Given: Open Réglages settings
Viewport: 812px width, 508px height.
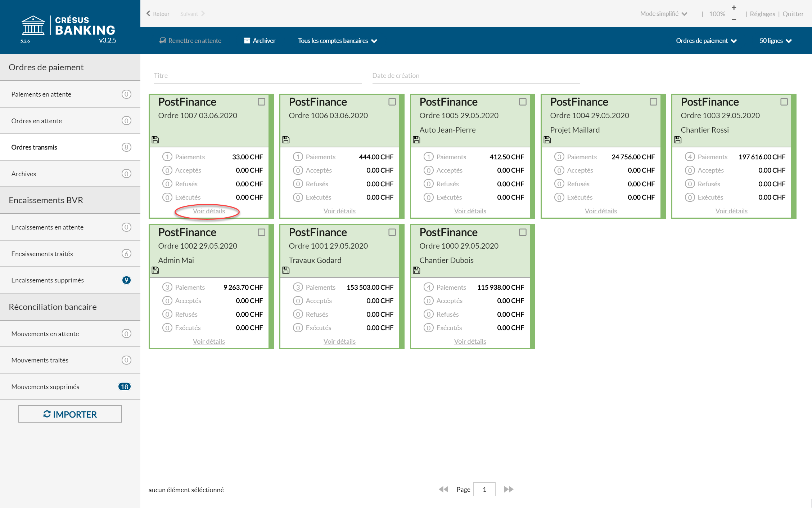Looking at the screenshot, I should tap(762, 14).
